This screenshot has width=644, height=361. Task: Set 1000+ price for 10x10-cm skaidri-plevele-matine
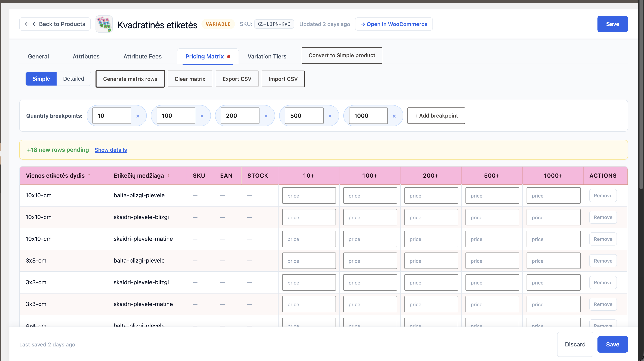pyautogui.click(x=553, y=239)
